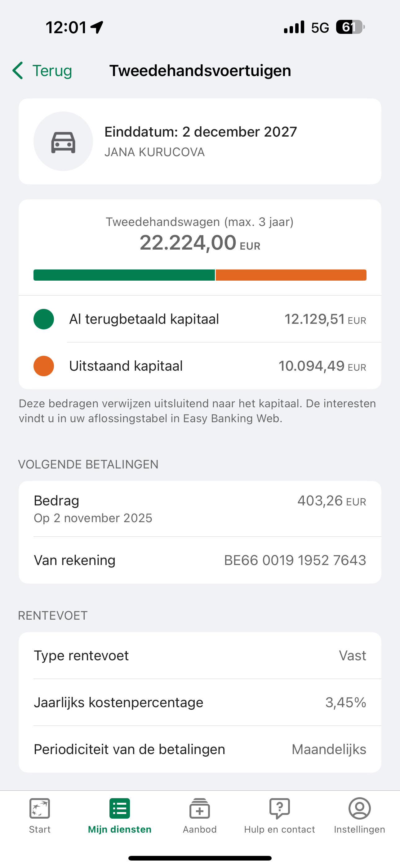
Task: Tap the green portion of progress bar
Action: click(124, 275)
